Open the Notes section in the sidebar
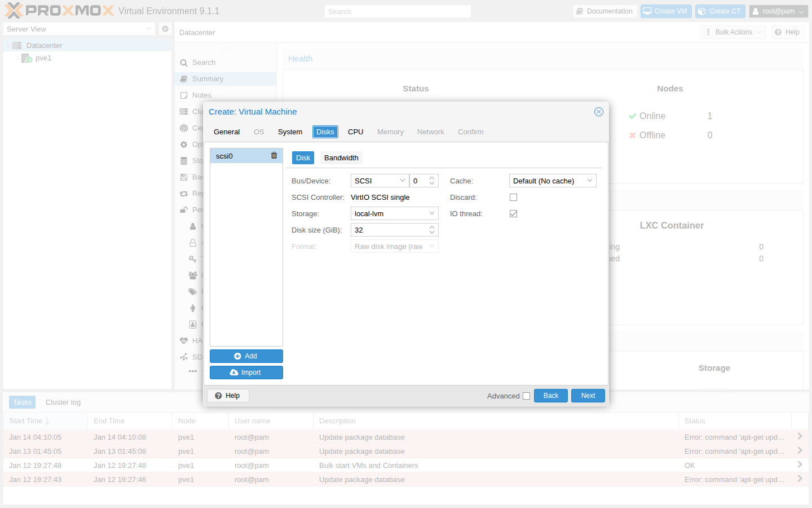Screen dimensions: 812x508 point(201,95)
